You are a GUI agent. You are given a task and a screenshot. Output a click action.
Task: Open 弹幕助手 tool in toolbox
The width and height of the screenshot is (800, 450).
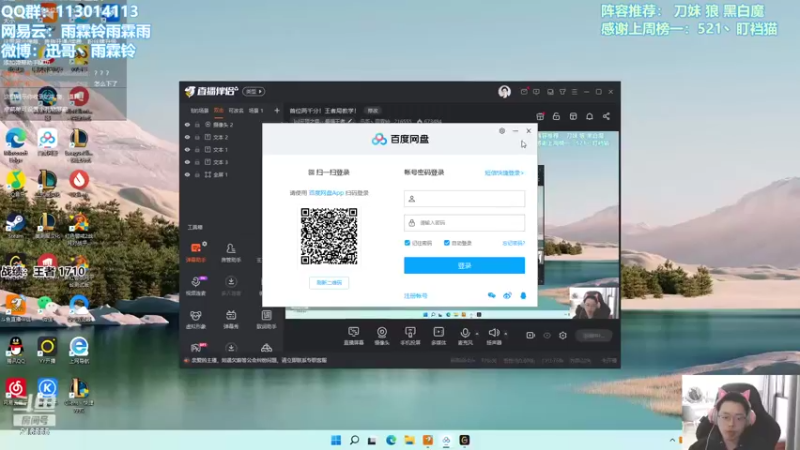(196, 252)
